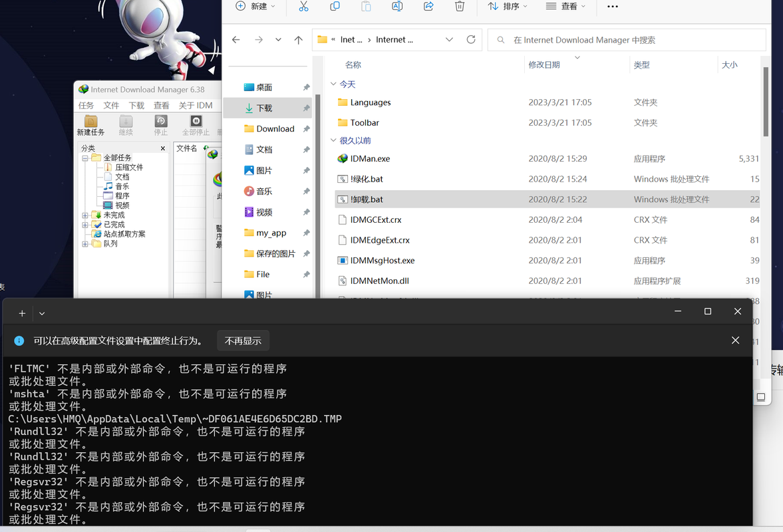Image resolution: width=783 pixels, height=532 pixels.
Task: Sort files by 大小 column header
Action: 730,65
